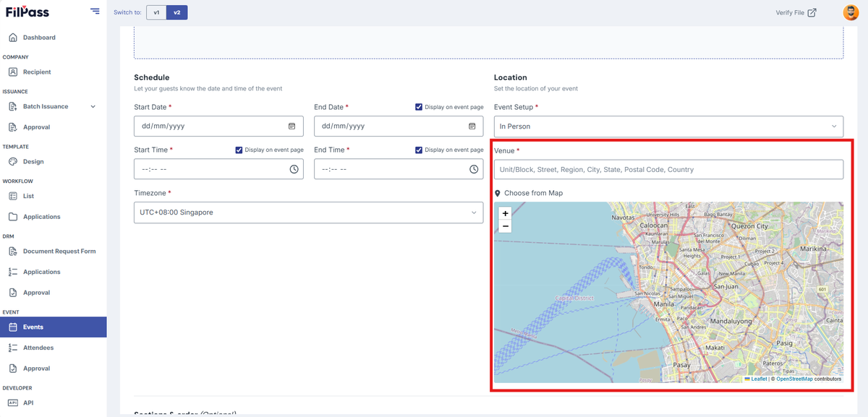Open the OpenStreetMap attribution link
The image size is (868, 417).
click(x=794, y=379)
